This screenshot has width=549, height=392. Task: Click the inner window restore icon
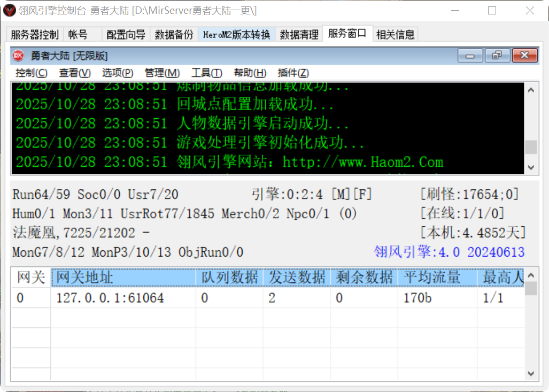[x=496, y=56]
